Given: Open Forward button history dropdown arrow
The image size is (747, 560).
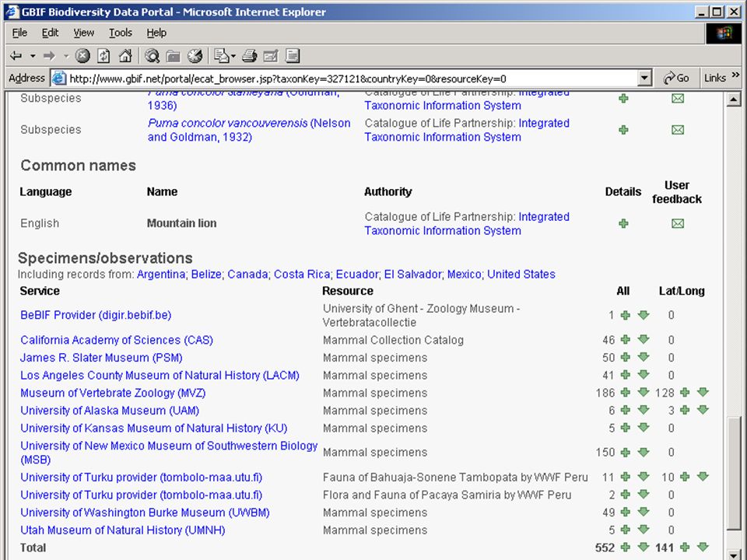Looking at the screenshot, I should pyautogui.click(x=66, y=56).
